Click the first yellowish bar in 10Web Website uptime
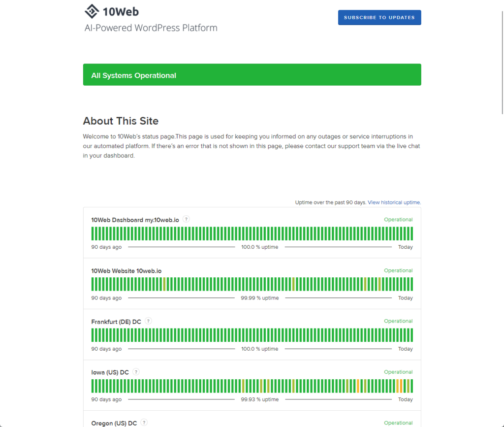Screen dimensions: 504x427 click(164, 284)
